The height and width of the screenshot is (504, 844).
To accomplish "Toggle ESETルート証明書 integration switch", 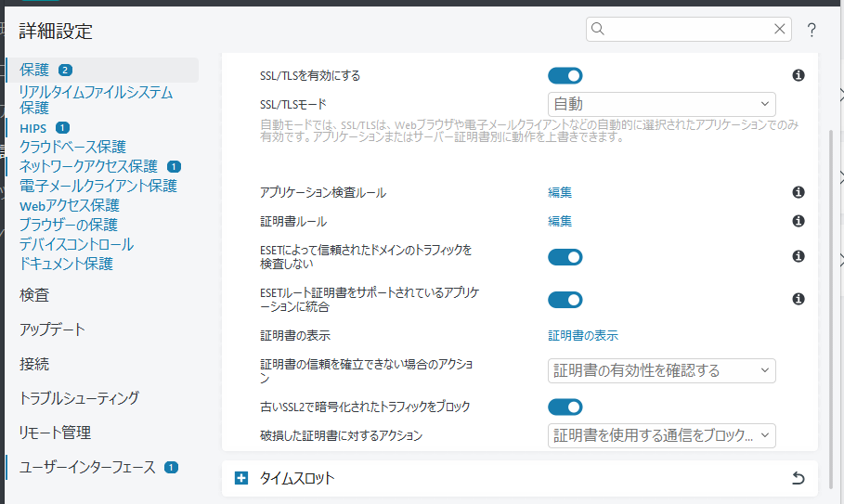I will tap(565, 299).
